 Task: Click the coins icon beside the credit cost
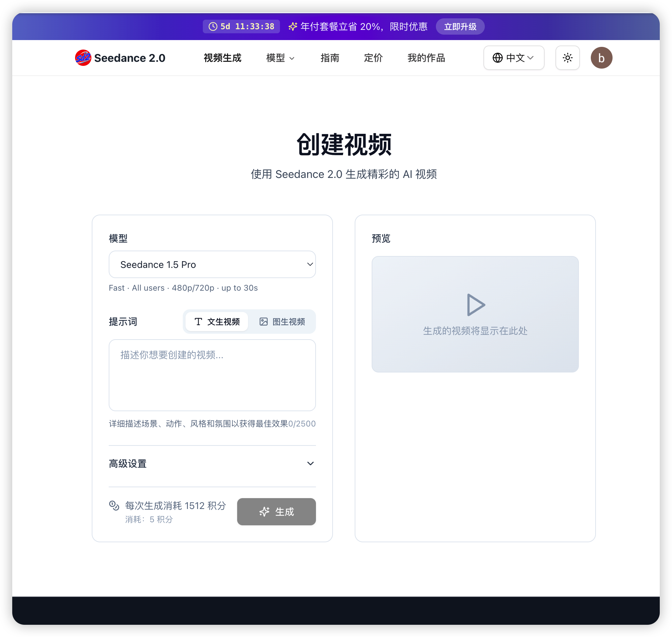point(114,505)
